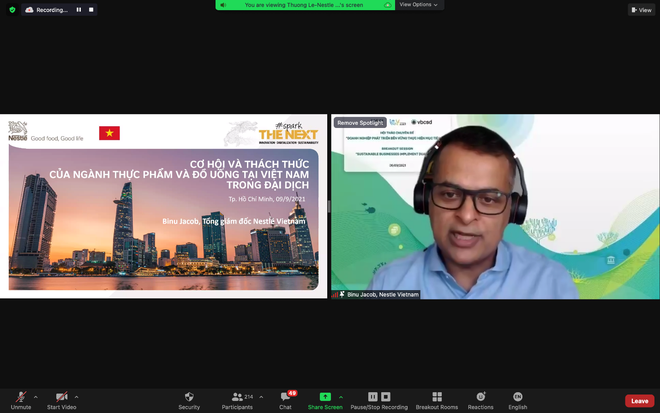660x413 pixels.
Task: Pause the cloud recording in toolbar
Action: point(373,397)
